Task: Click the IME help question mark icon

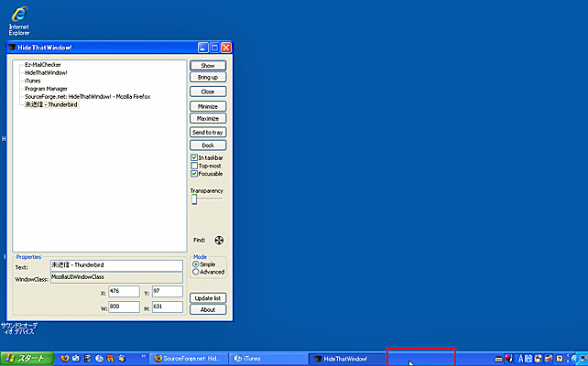Action: click(x=559, y=359)
